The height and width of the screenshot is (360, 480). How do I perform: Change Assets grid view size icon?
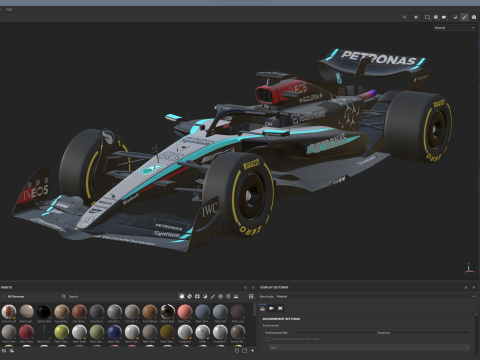click(251, 296)
